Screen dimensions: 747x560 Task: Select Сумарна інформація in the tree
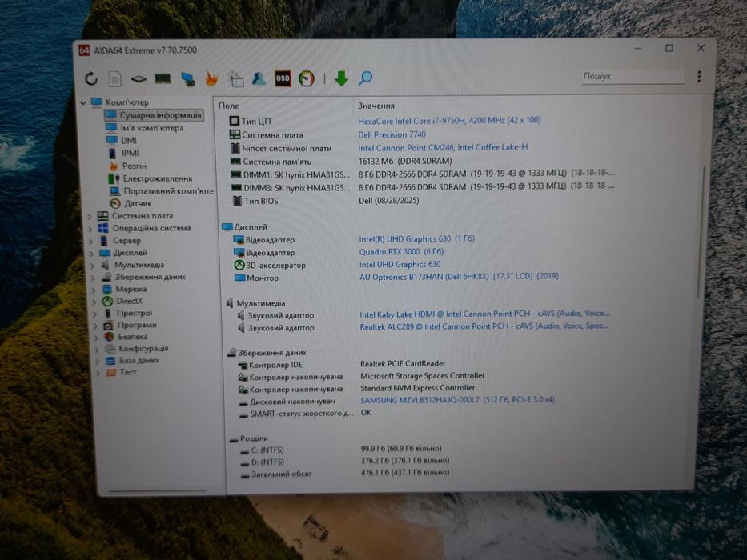coord(154,115)
